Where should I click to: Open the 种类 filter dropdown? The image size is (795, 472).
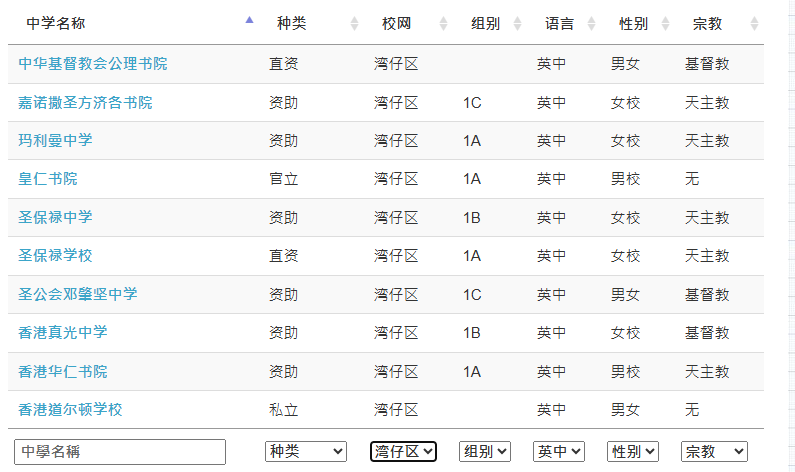coord(306,451)
